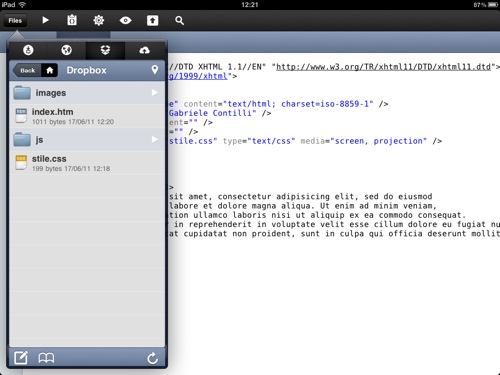Open the index.htm file
The image size is (500, 375).
[x=87, y=116]
